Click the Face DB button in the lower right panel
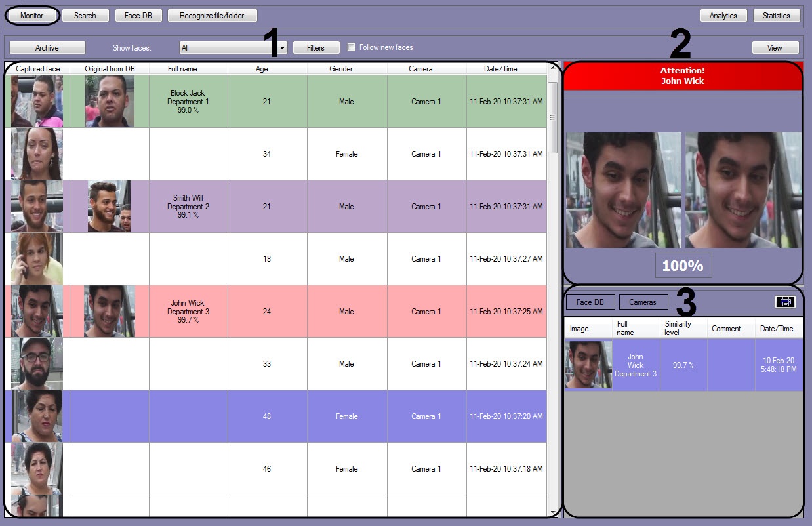 point(590,302)
